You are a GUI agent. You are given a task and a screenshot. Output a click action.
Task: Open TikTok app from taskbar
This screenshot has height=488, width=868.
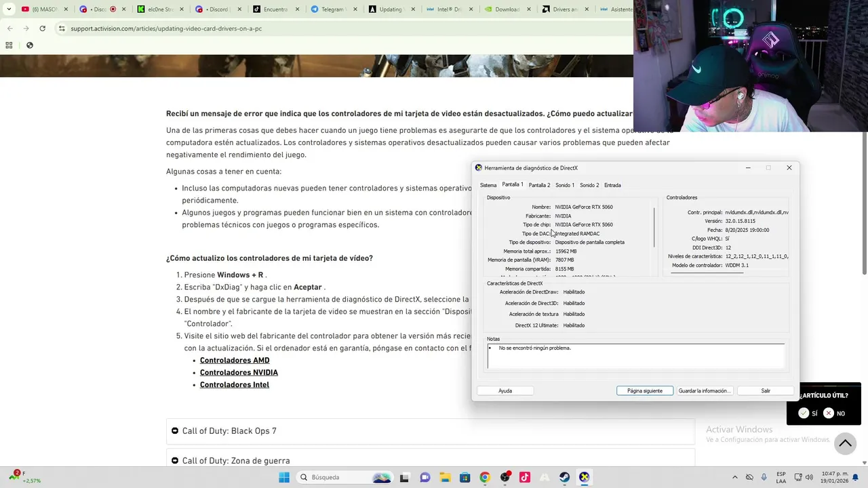525,477
